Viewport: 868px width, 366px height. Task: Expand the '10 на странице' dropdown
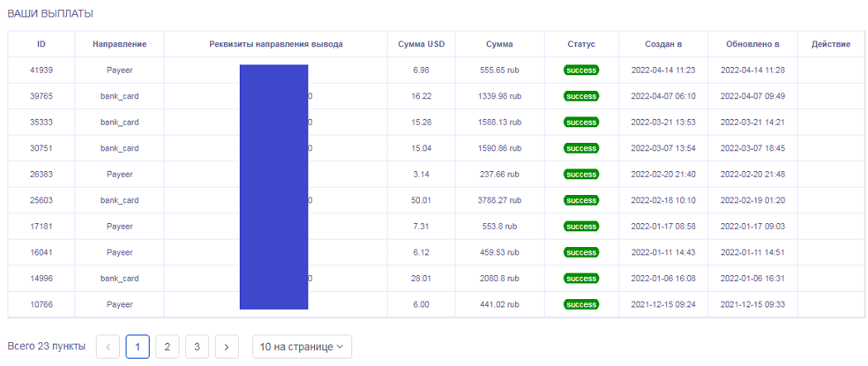pyautogui.click(x=302, y=347)
